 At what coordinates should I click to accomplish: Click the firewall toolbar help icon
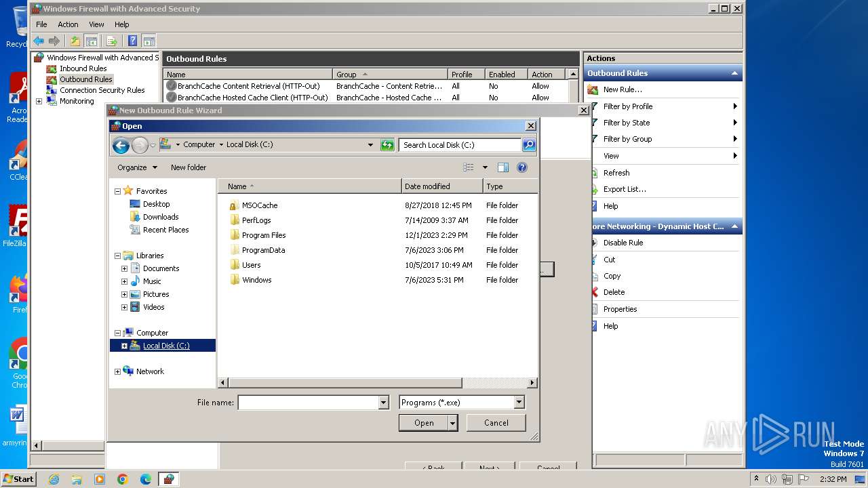[x=133, y=41]
